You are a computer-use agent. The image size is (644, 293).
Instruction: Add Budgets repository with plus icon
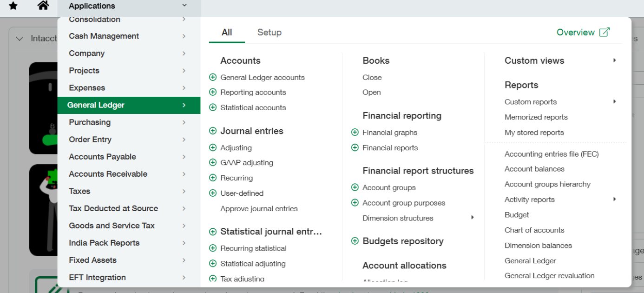[x=355, y=241]
